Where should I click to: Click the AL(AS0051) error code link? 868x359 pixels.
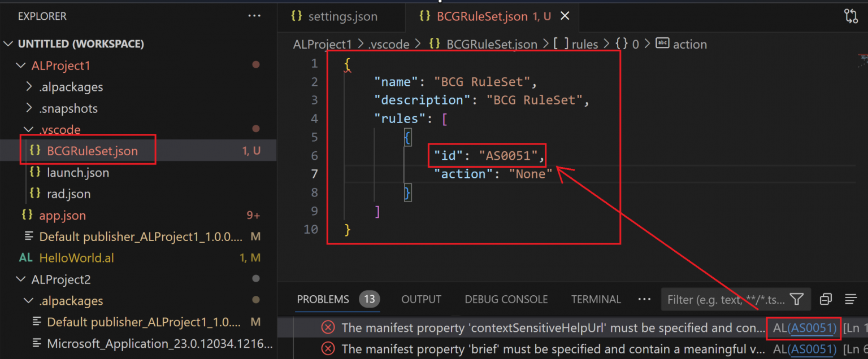click(x=804, y=328)
